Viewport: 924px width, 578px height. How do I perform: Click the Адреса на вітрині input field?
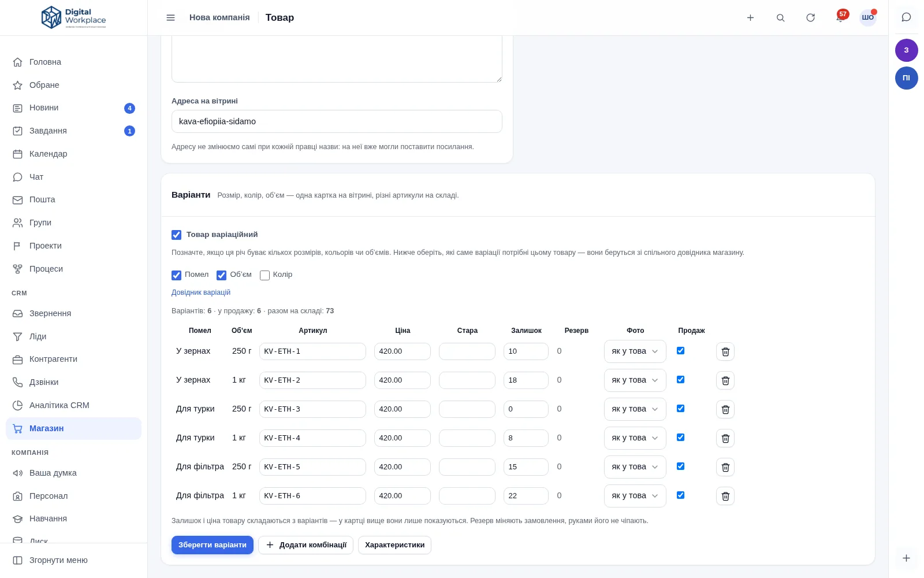(x=337, y=121)
